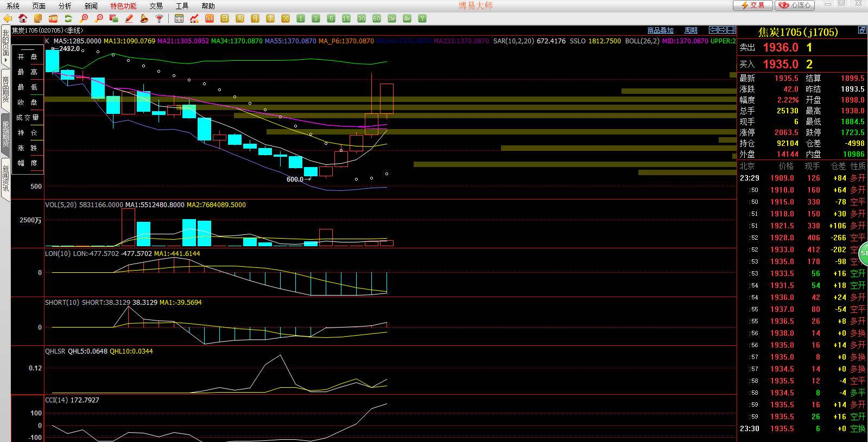868x442 pixels.
Task: Open the red funnel filter icon
Action: (x=160, y=18)
